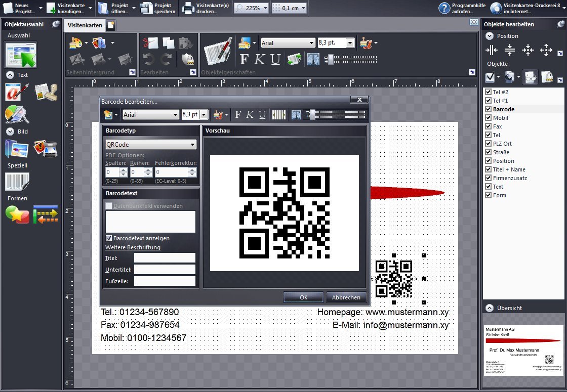The image size is (567, 392).
Task: Toggle the PLZ Ort object checkbox
Action: coord(488,144)
